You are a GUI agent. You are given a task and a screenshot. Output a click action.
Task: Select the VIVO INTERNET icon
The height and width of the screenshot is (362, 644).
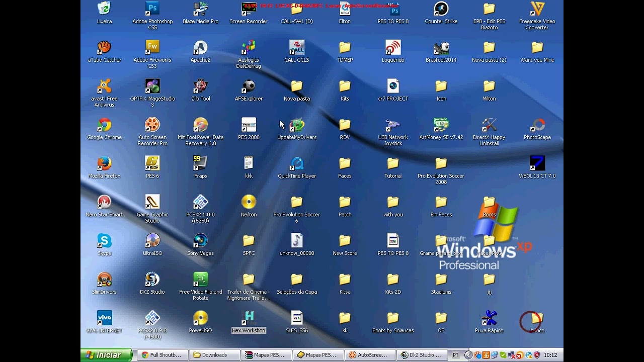coord(104,318)
